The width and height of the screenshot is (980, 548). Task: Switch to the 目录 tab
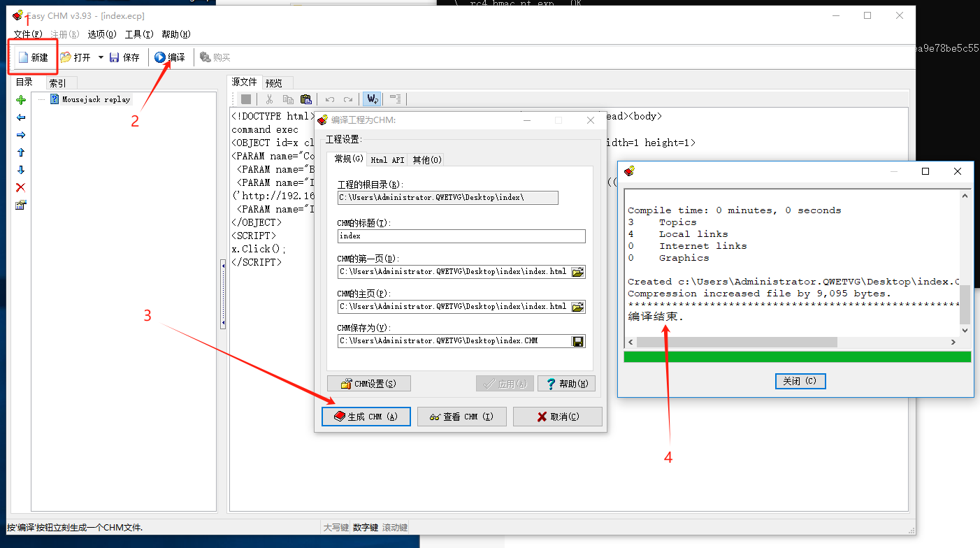24,82
